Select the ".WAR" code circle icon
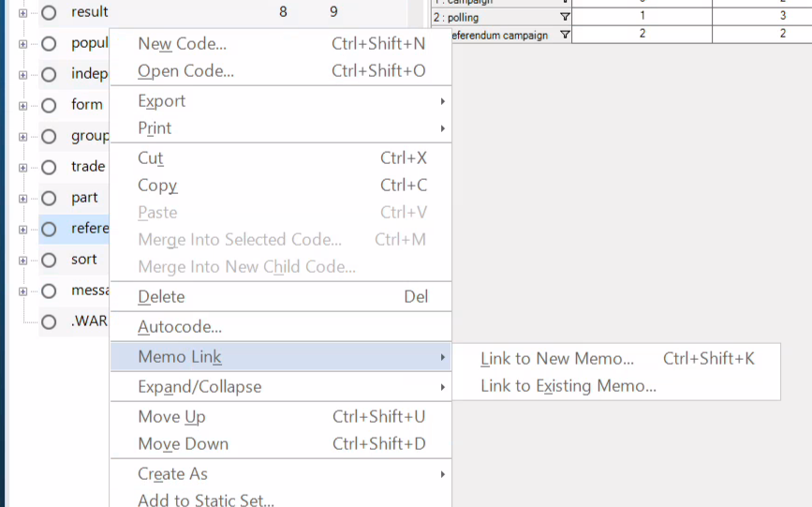The image size is (812, 507). 49,321
